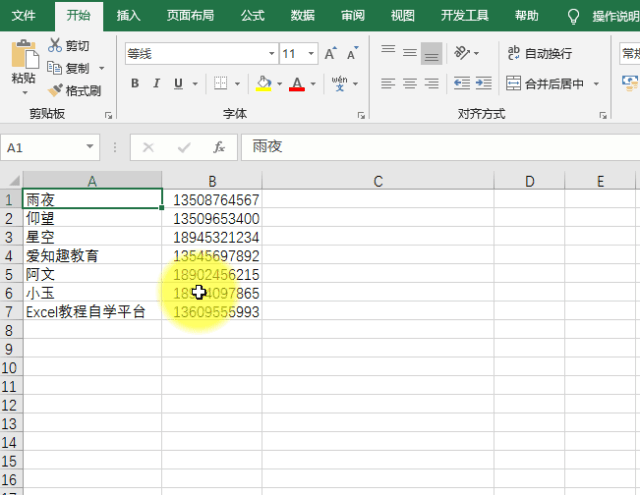Viewport: 640px width, 495px height.
Task: Switch to the 插入 Insert tab
Action: point(129,16)
